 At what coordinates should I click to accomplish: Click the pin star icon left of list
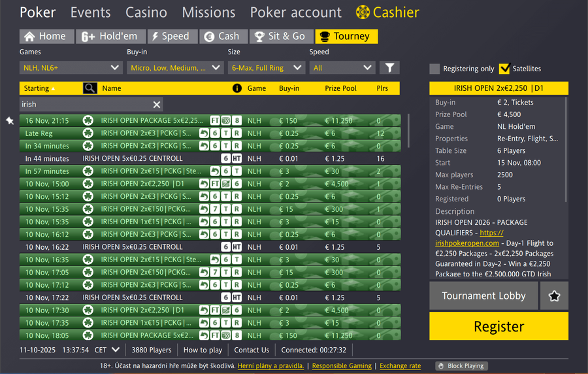pyautogui.click(x=10, y=121)
